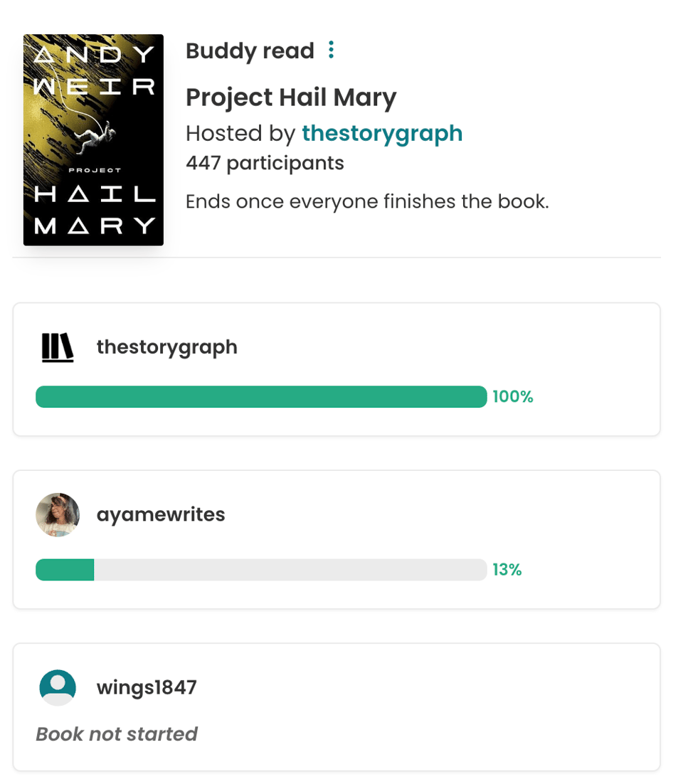Open the Project Hail Mary title
683x784 pixels.
290,97
